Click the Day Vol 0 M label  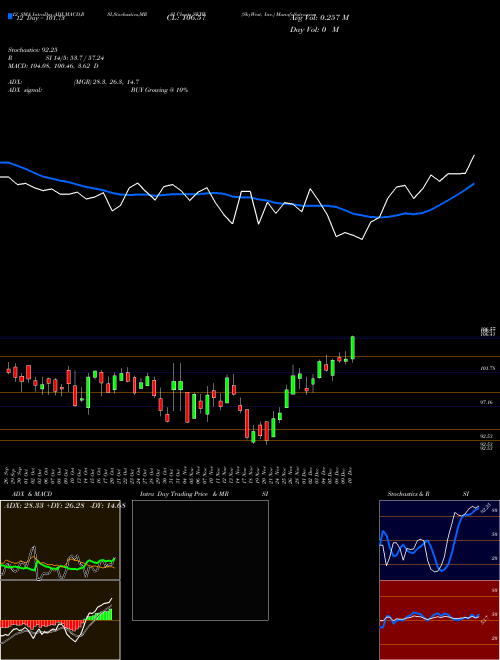[x=314, y=30]
